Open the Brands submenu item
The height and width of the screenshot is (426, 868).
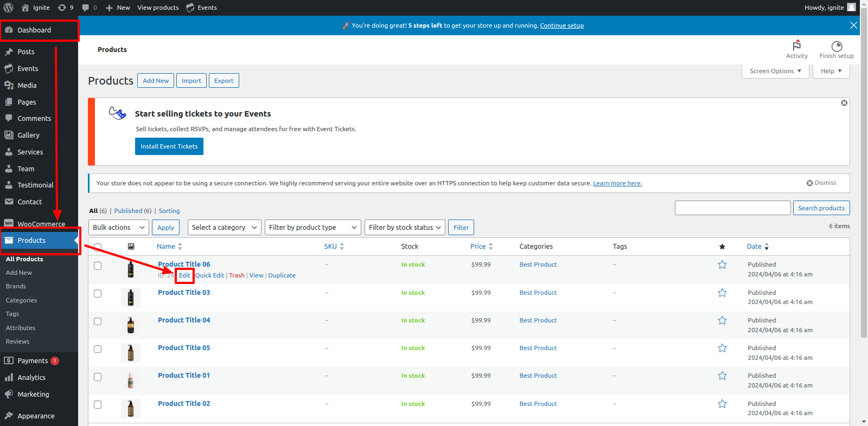[x=16, y=286]
